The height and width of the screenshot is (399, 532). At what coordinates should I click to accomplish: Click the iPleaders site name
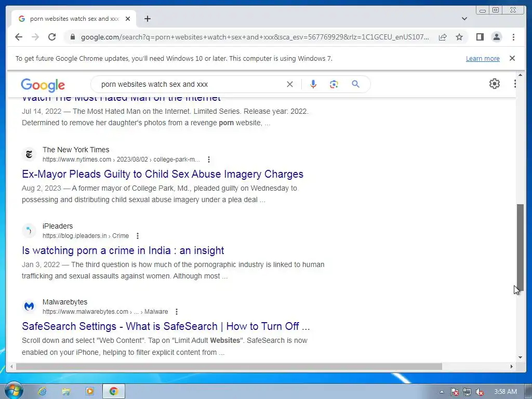58,226
